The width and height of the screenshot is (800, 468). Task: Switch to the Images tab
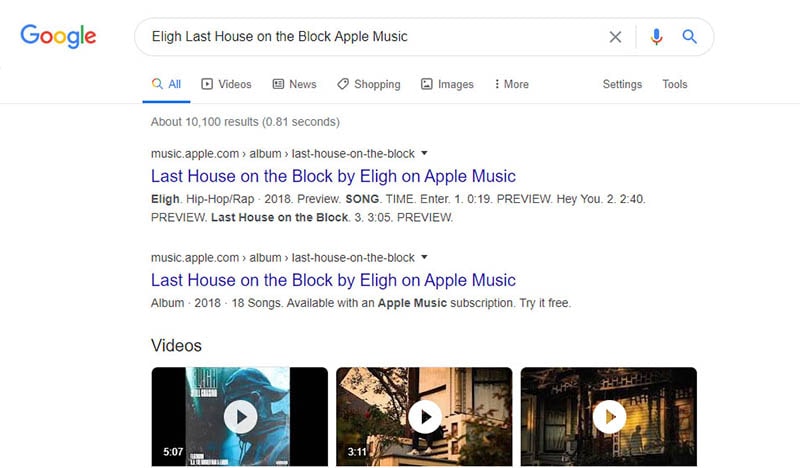(x=447, y=84)
